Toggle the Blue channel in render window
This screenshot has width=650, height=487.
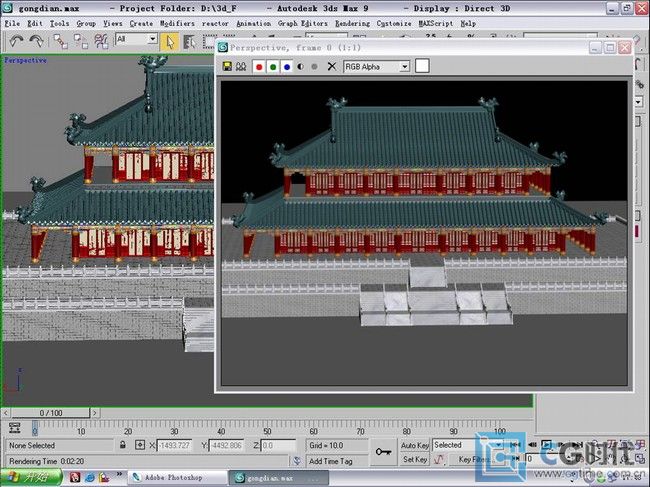287,66
